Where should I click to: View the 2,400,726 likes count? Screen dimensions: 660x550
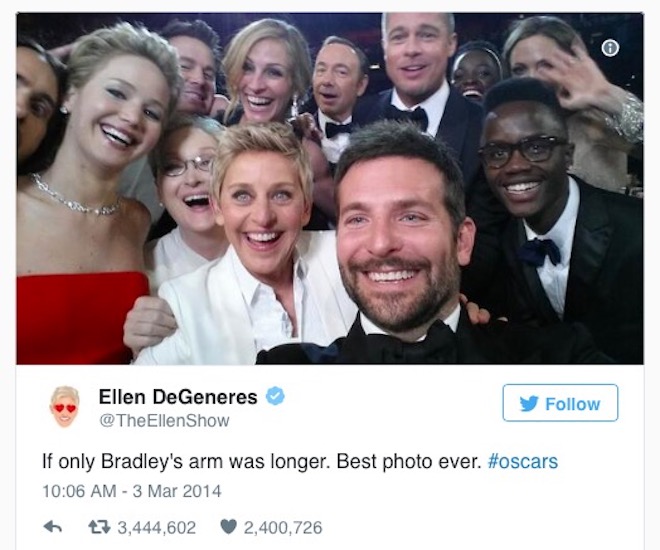283,527
